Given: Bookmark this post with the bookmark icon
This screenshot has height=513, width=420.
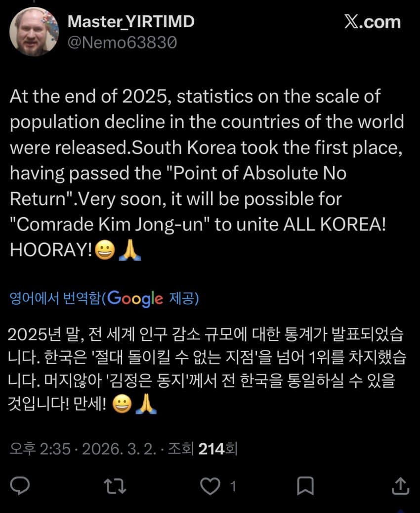Looking at the screenshot, I should (305, 486).
